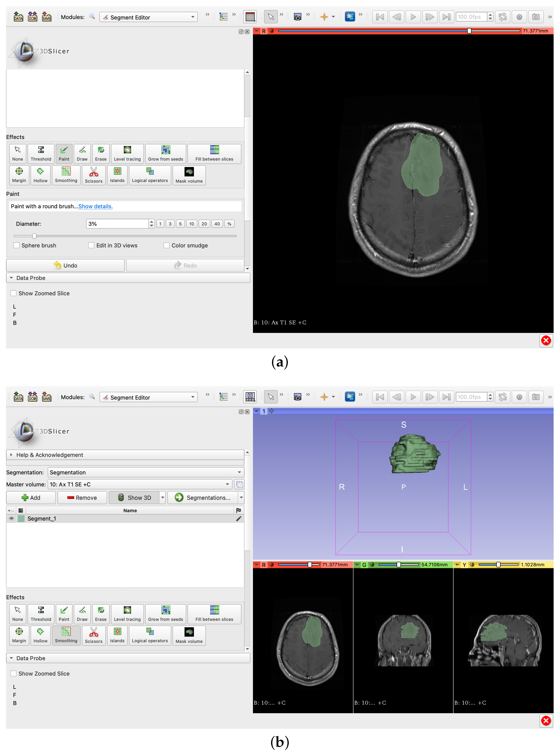This screenshot has height=755, width=560.
Task: Select the Scissors effect in upper panel
Action: tap(94, 175)
